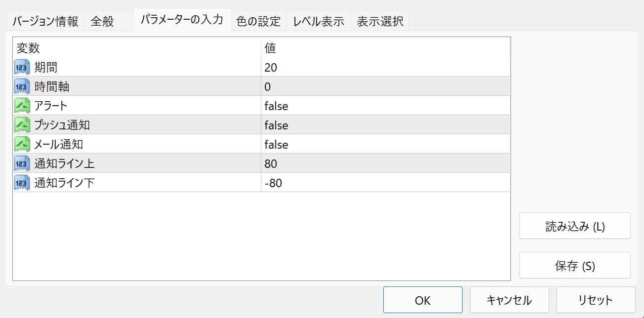
Task: Click the 保存 (S) button
Action: (574, 265)
